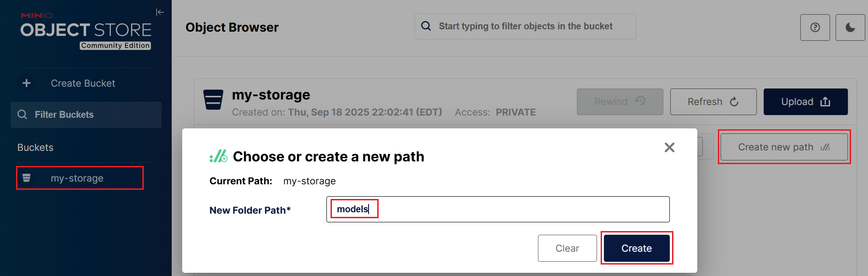Click the Rewind button
The width and height of the screenshot is (868, 276).
point(620,102)
